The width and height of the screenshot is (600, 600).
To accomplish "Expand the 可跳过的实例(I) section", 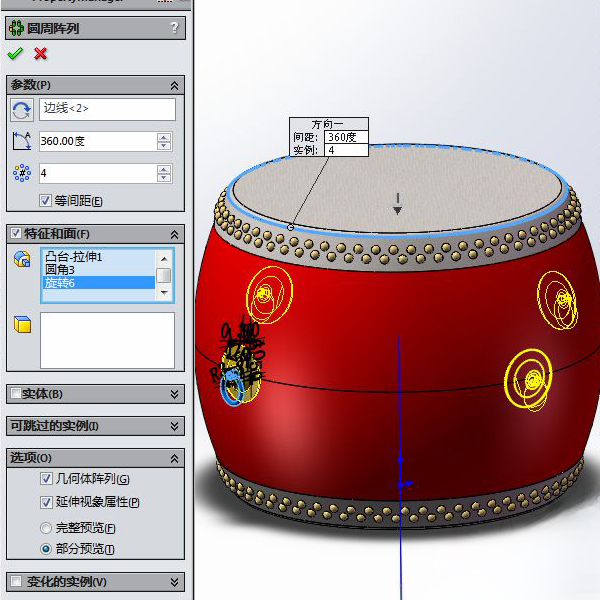I will 174,426.
